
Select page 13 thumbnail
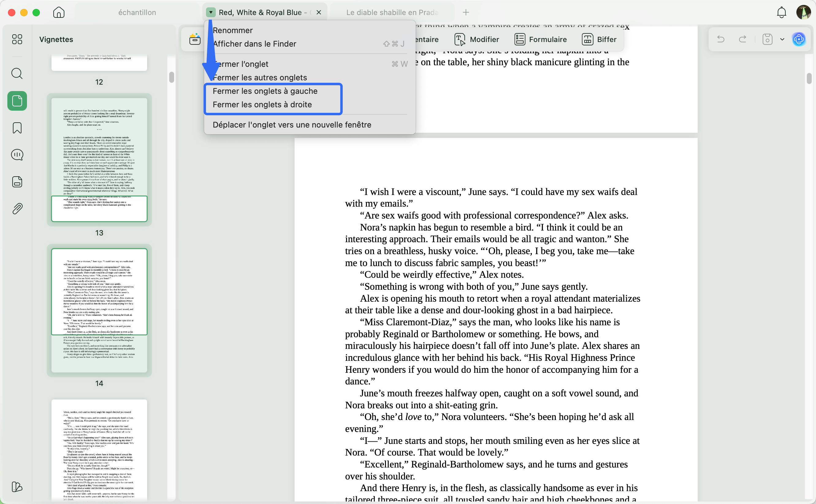pos(99,160)
